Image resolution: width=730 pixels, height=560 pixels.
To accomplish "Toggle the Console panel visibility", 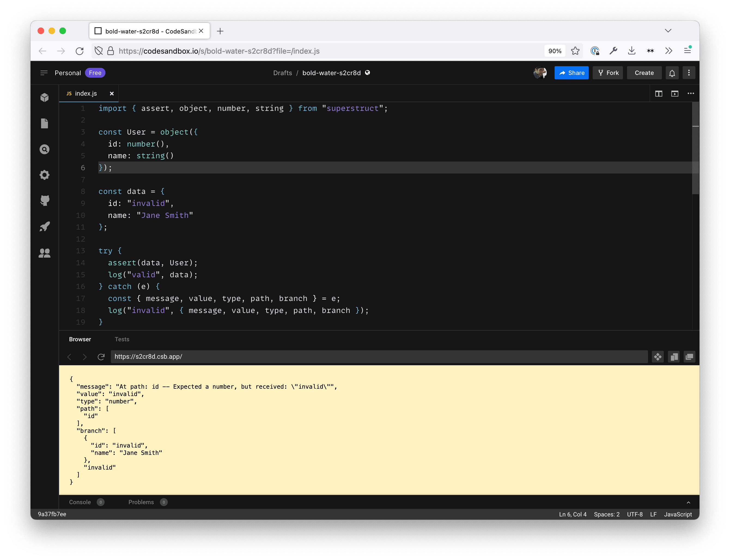I will [x=80, y=502].
